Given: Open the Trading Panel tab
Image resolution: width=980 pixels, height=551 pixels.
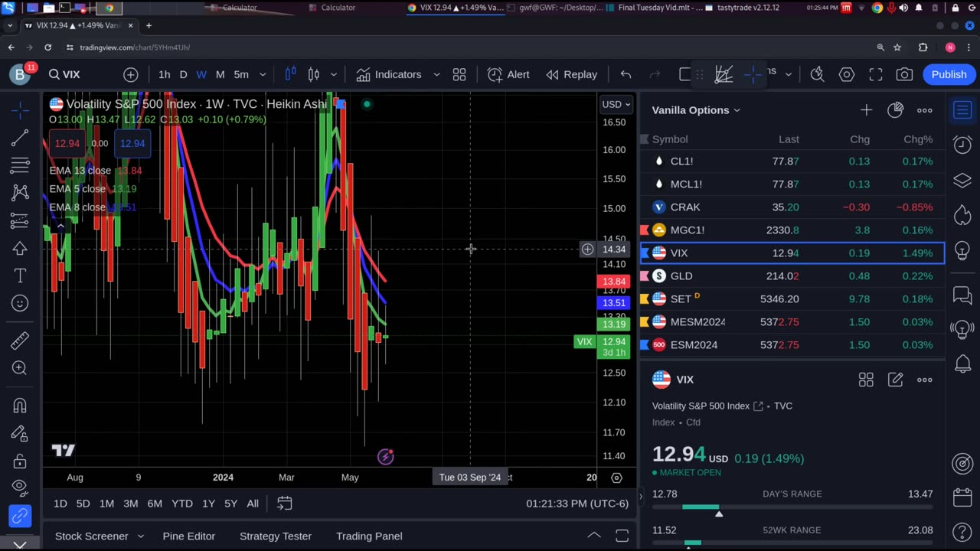Looking at the screenshot, I should pyautogui.click(x=369, y=536).
